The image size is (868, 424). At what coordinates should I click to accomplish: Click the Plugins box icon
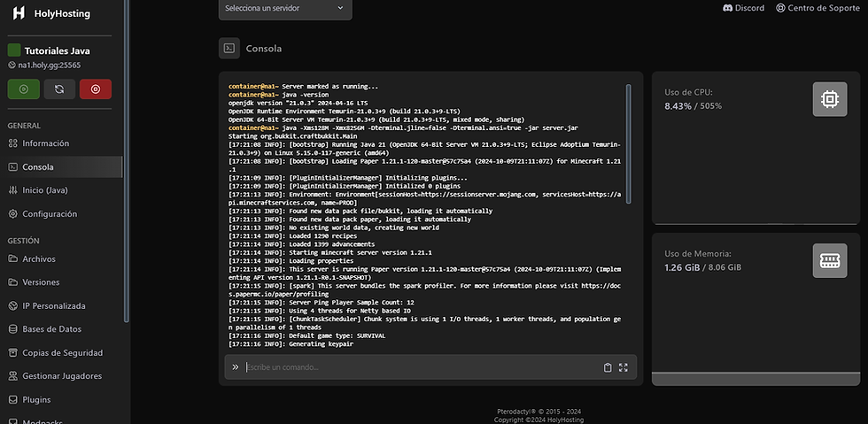(12, 399)
